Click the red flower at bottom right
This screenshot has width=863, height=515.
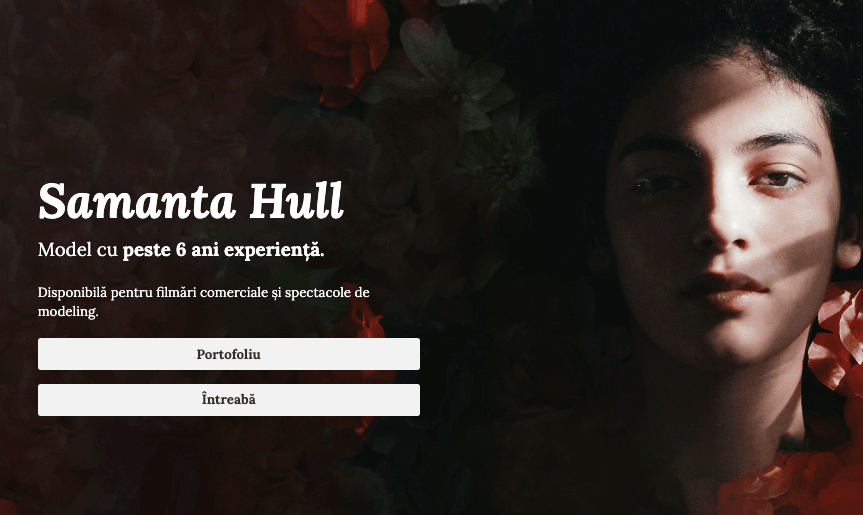point(793,484)
